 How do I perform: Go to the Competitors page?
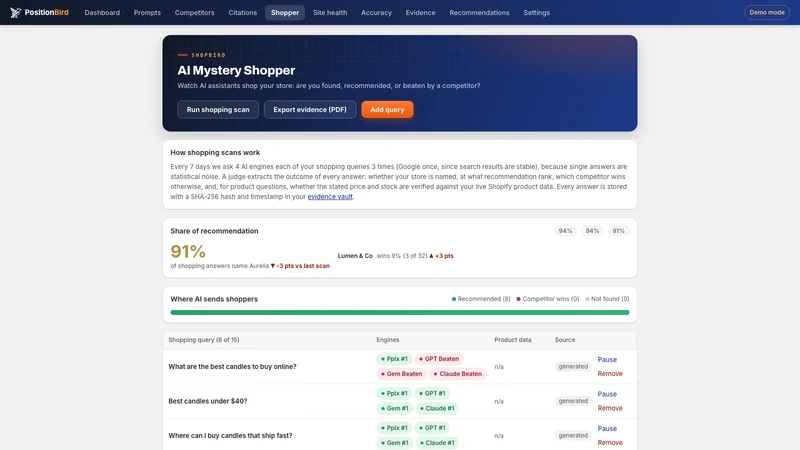click(194, 12)
